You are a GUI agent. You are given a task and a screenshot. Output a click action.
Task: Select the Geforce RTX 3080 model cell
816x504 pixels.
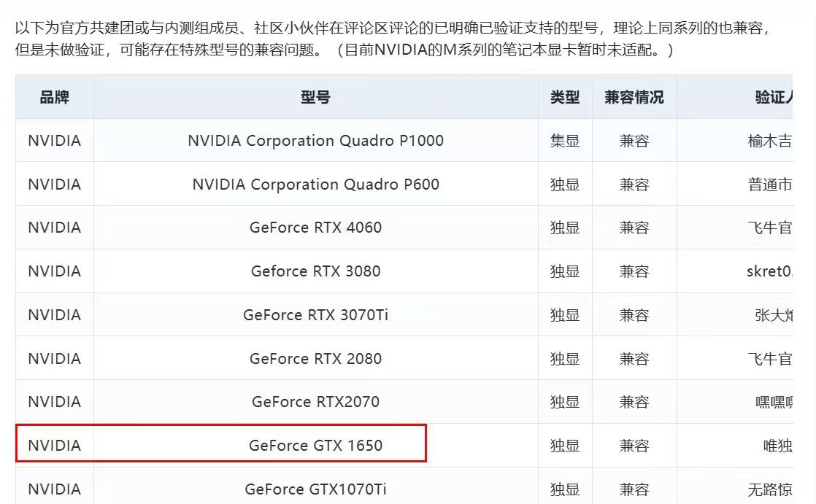(315, 271)
